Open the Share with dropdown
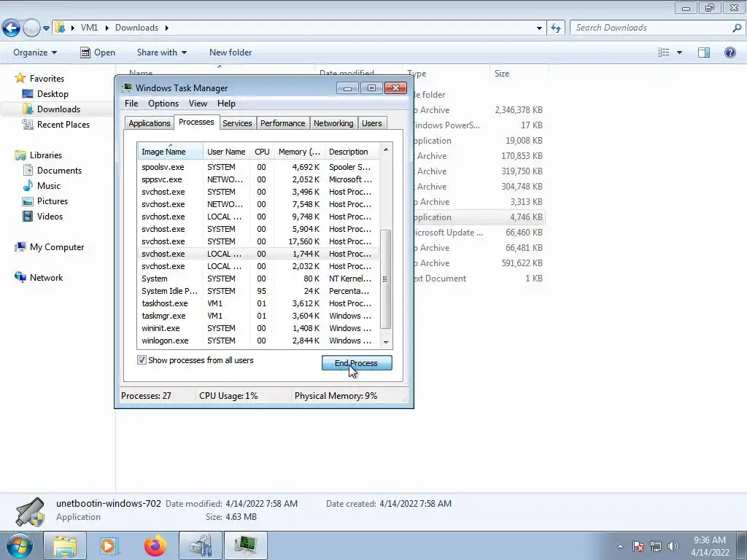The width and height of the screenshot is (747, 560). 161,52
